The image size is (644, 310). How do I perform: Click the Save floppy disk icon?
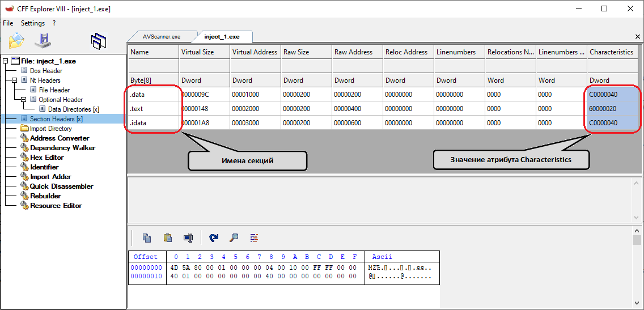(43, 40)
